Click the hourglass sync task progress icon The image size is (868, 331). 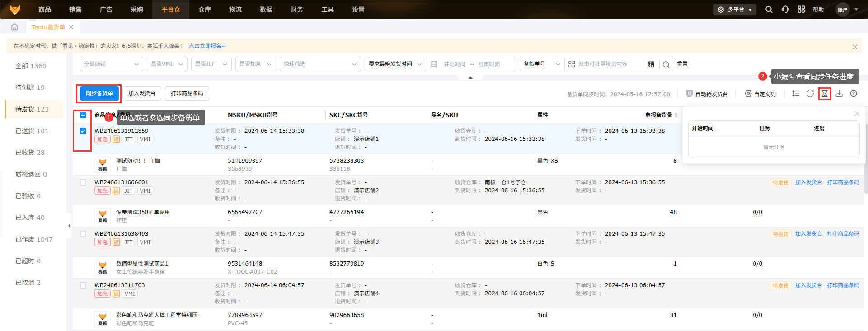click(x=825, y=93)
